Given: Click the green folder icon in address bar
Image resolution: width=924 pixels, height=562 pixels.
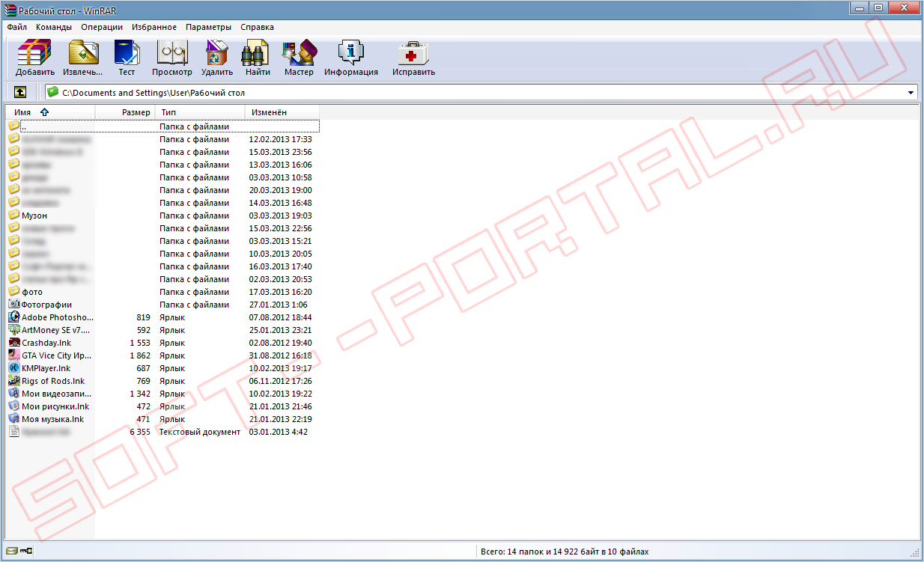Looking at the screenshot, I should (52, 92).
